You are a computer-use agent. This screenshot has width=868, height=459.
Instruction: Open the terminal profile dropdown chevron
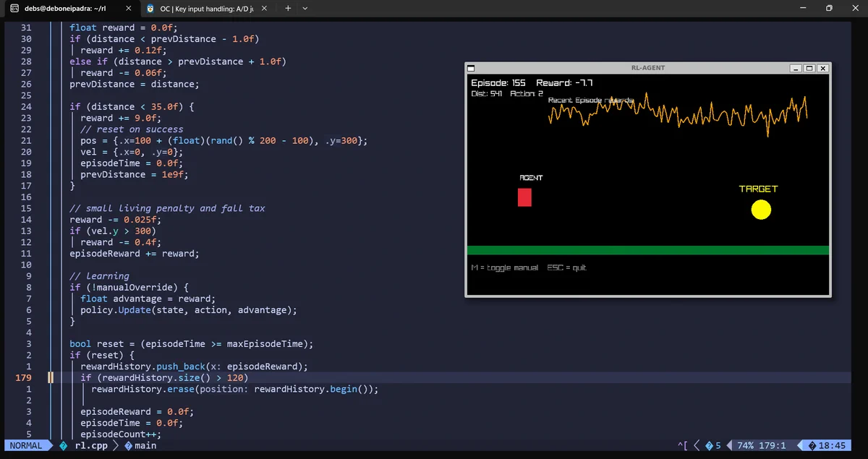click(305, 9)
